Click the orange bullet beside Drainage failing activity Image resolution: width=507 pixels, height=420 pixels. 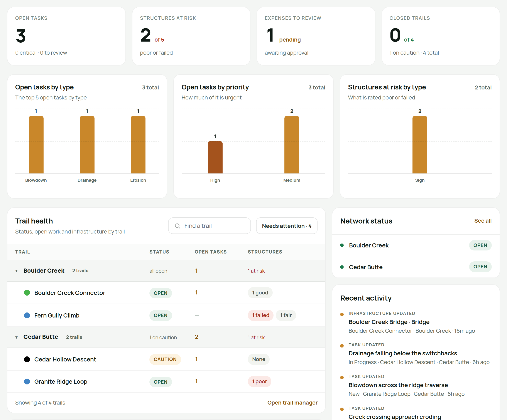(342, 346)
